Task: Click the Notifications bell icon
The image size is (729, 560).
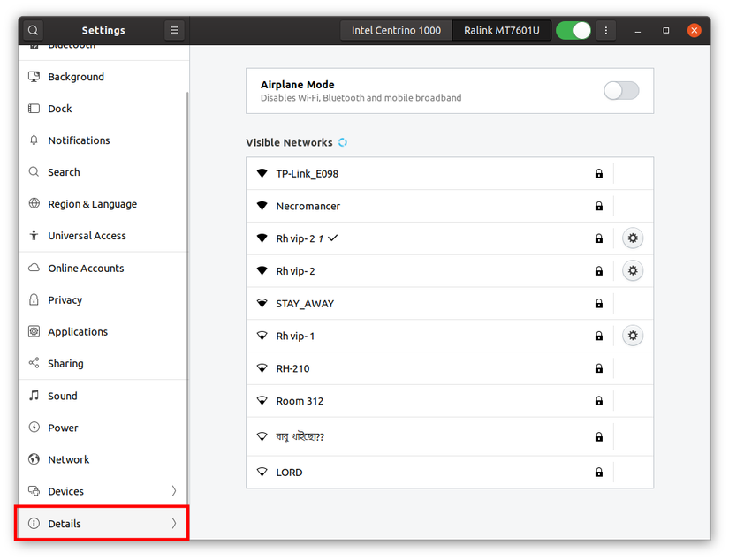Action: [x=34, y=140]
